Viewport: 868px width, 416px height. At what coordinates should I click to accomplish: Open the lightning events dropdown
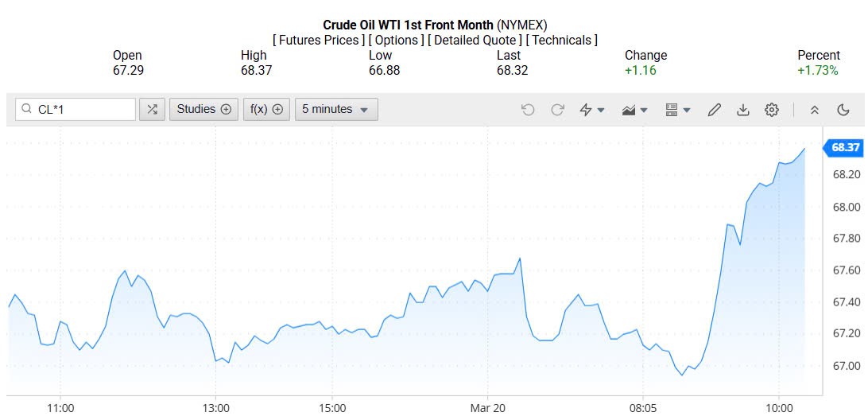(x=591, y=110)
